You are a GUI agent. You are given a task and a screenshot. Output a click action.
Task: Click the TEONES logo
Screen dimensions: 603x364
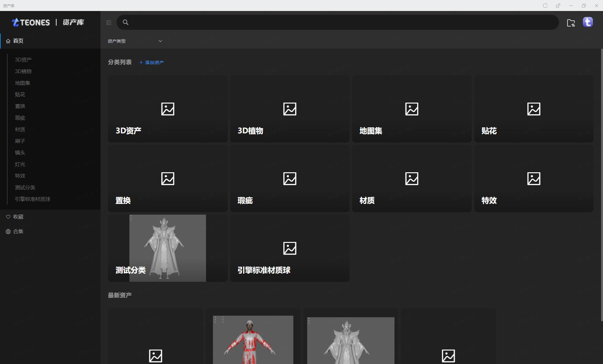[x=31, y=22]
